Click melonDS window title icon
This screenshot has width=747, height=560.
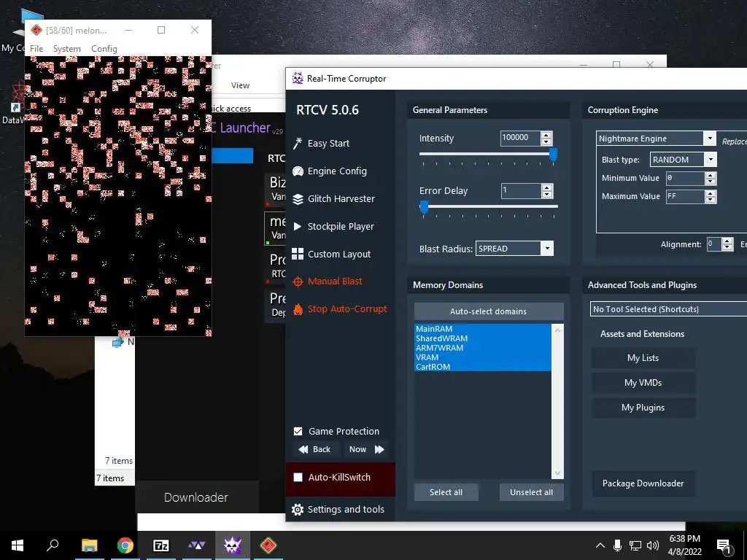pyautogui.click(x=36, y=31)
